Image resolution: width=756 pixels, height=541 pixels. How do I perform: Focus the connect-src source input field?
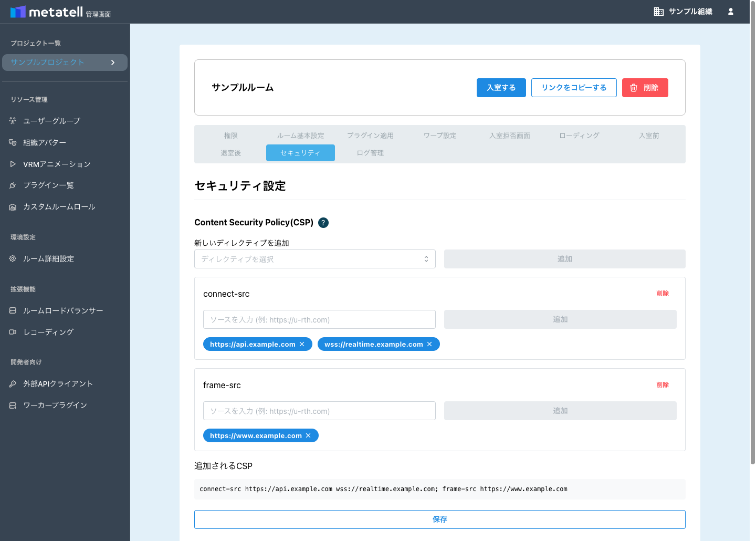point(319,319)
